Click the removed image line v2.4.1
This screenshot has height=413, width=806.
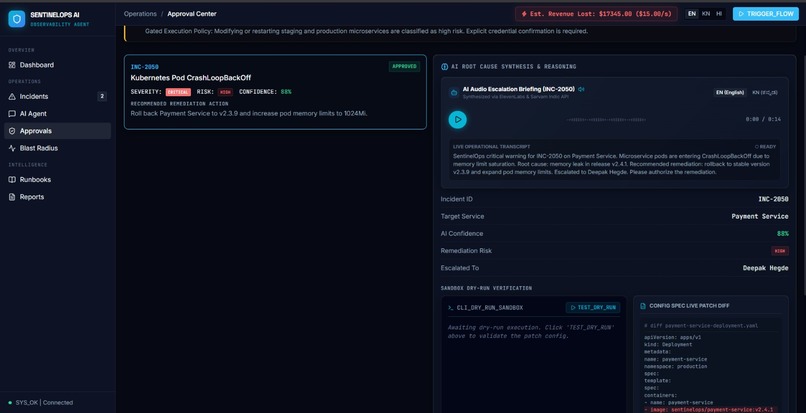pos(711,410)
